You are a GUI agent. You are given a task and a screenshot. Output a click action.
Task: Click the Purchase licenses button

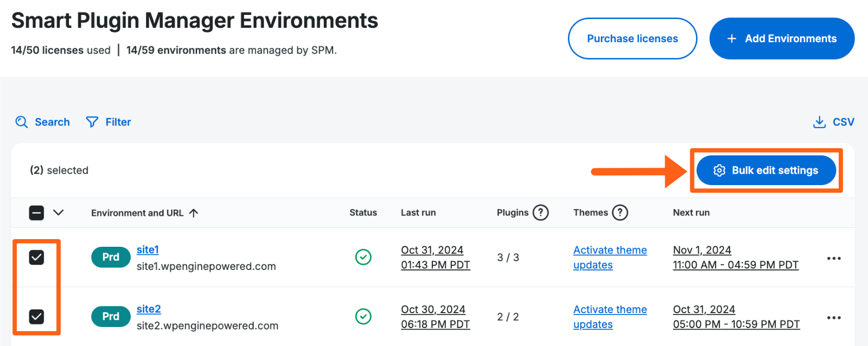tap(632, 39)
